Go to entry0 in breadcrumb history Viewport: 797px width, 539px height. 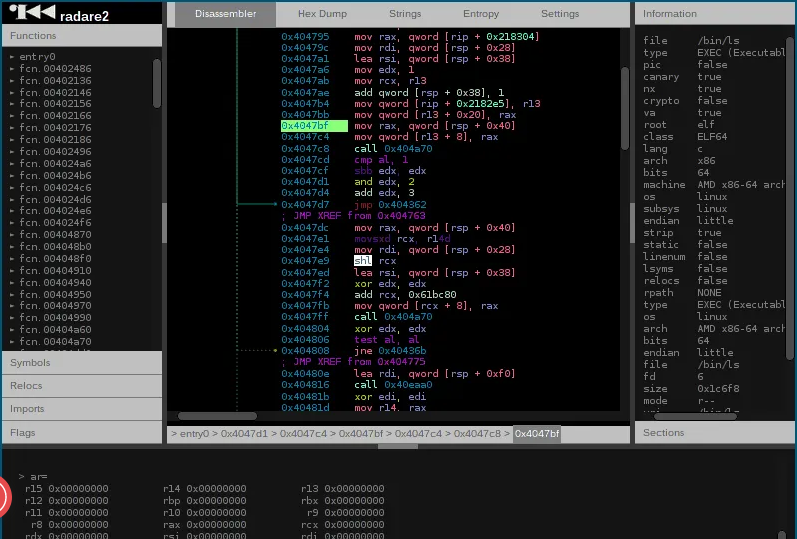pyautogui.click(x=194, y=434)
